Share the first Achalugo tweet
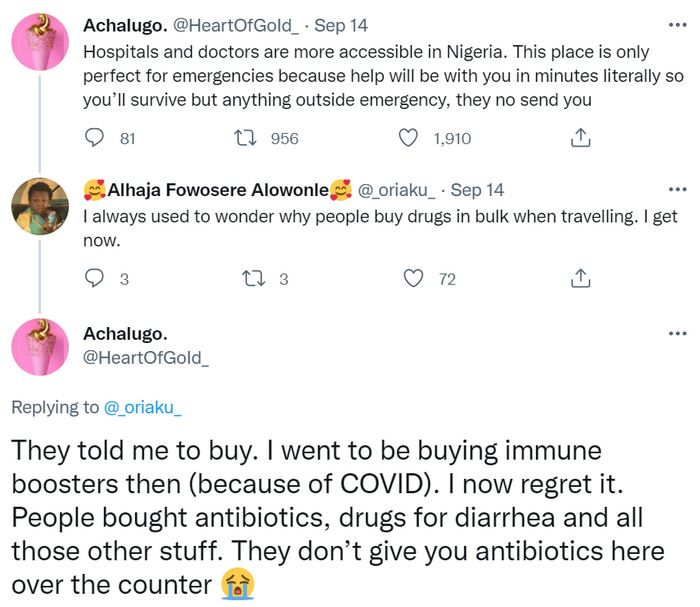700x607 pixels. [580, 138]
